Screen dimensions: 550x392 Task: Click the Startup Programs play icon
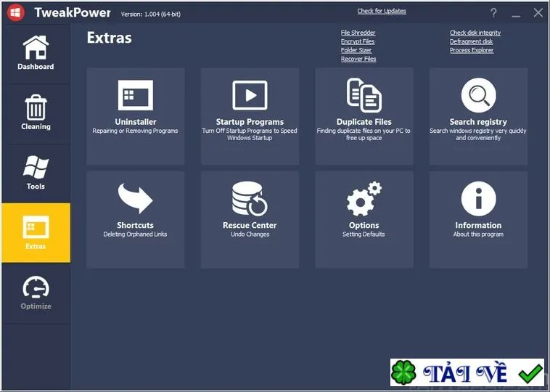click(250, 95)
